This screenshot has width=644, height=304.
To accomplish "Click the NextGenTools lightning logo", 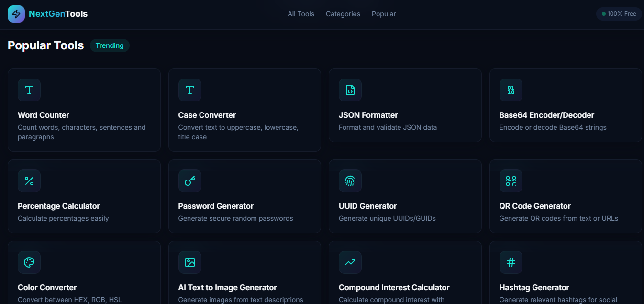I will click(x=16, y=14).
